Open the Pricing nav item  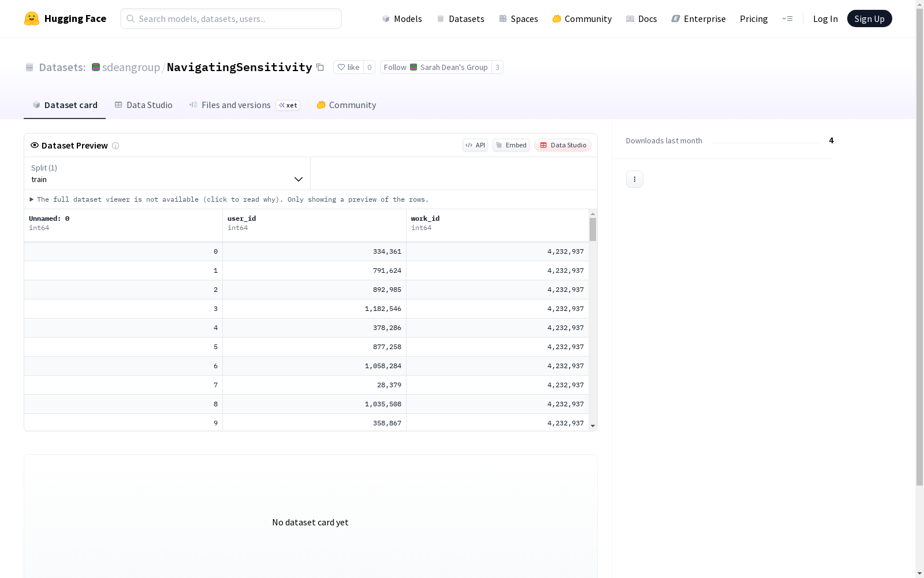pos(754,18)
